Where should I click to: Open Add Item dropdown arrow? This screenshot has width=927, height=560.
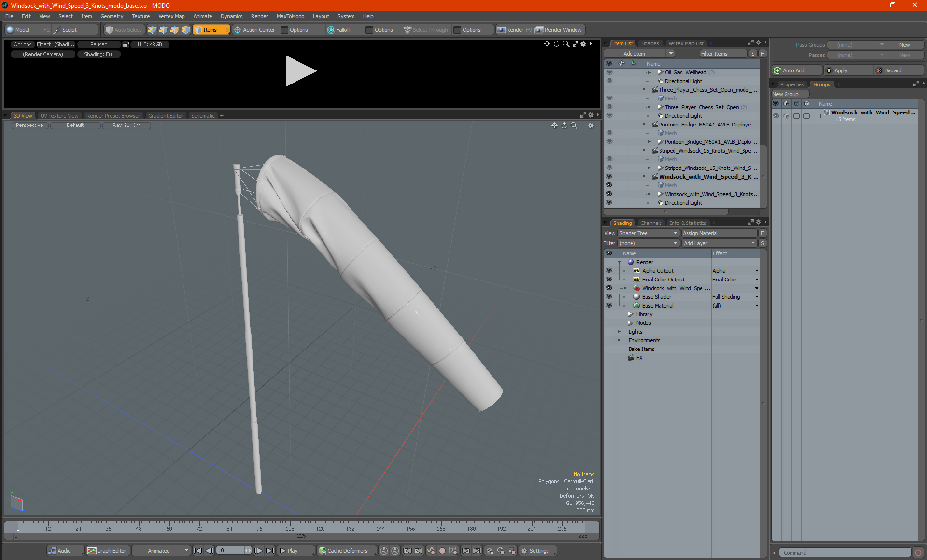click(671, 54)
